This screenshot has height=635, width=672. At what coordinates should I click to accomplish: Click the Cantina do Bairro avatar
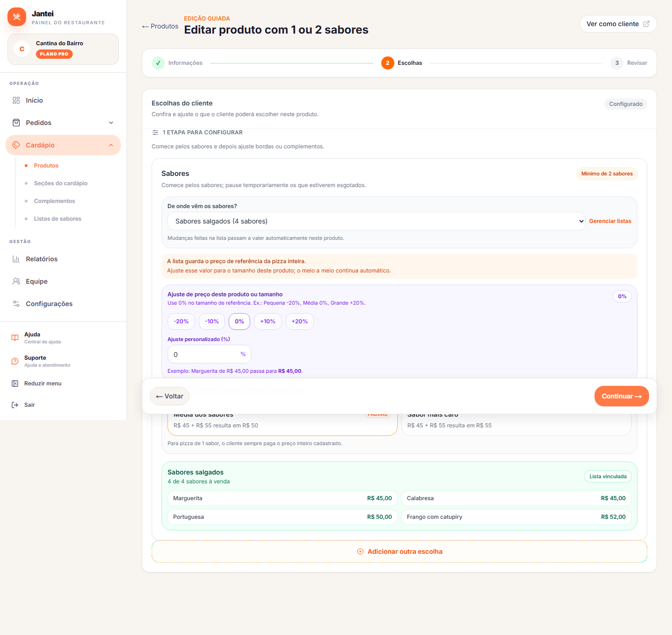pos(22,49)
